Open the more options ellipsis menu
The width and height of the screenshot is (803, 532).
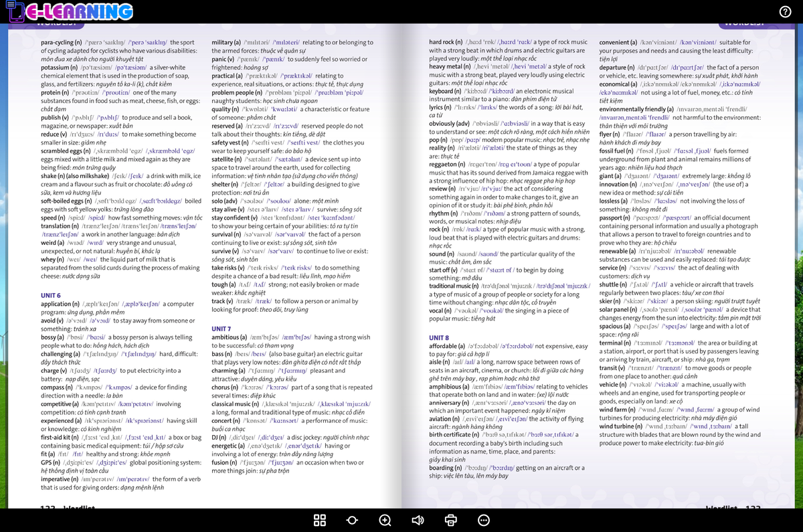[484, 520]
